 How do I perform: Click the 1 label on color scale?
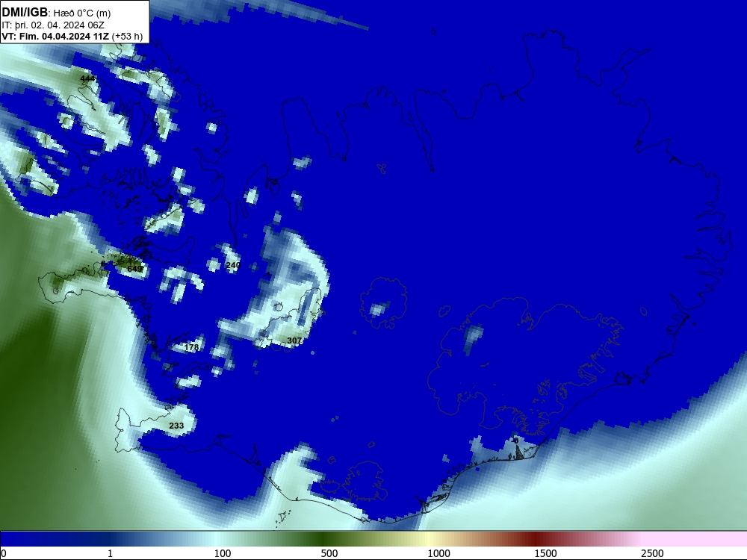click(110, 553)
